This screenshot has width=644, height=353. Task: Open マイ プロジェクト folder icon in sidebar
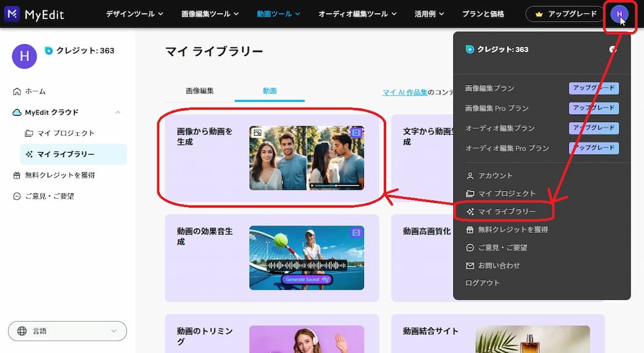point(29,133)
